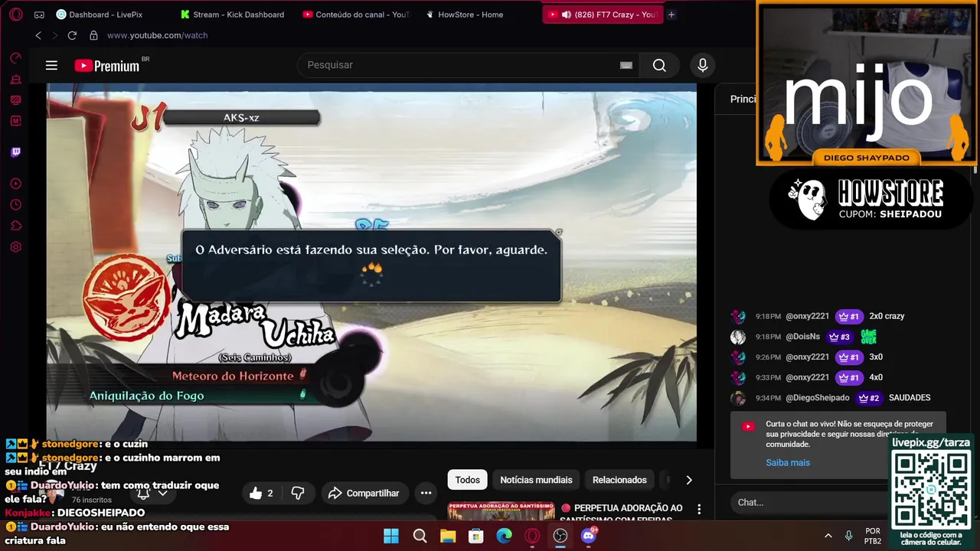Switch to Conteúdo do canal YouTube tab

coord(357,15)
